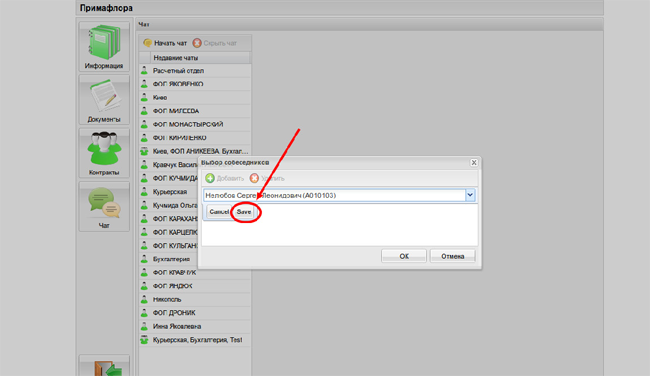Click the user icon beside Бухгалтерия row
650x376 pixels.
coord(144,259)
